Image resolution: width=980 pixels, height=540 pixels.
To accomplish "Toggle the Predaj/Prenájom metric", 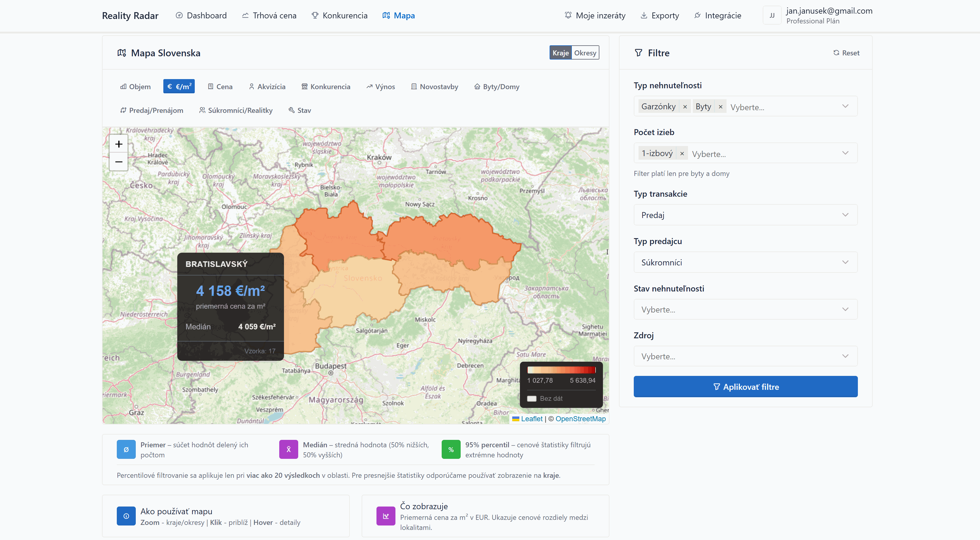I will click(x=151, y=110).
